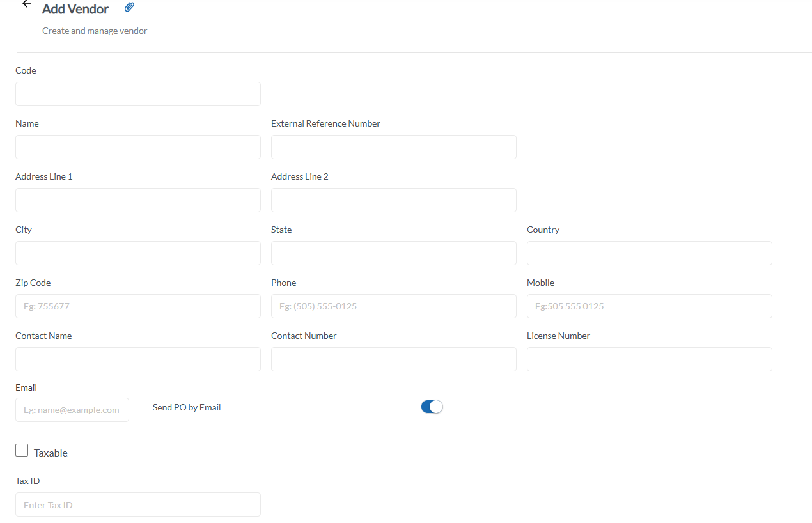Focus the Address Line 2 field

[x=394, y=200]
